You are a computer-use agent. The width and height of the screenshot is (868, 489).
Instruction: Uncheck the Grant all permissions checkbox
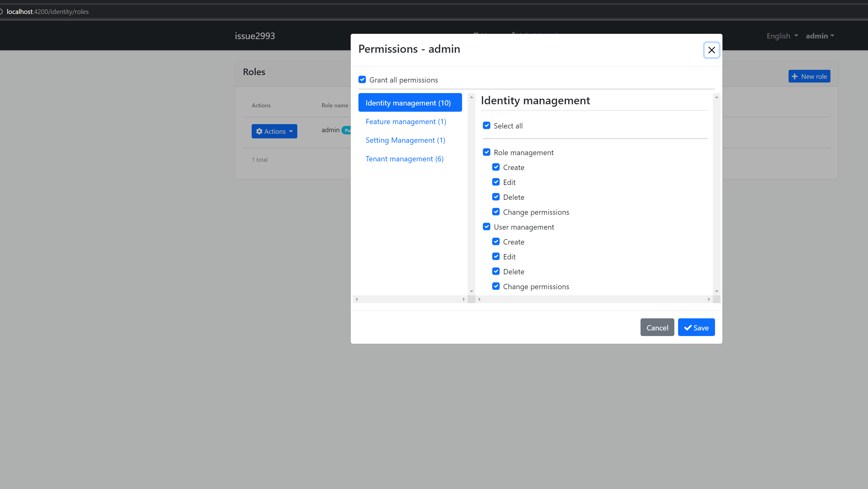click(x=362, y=79)
